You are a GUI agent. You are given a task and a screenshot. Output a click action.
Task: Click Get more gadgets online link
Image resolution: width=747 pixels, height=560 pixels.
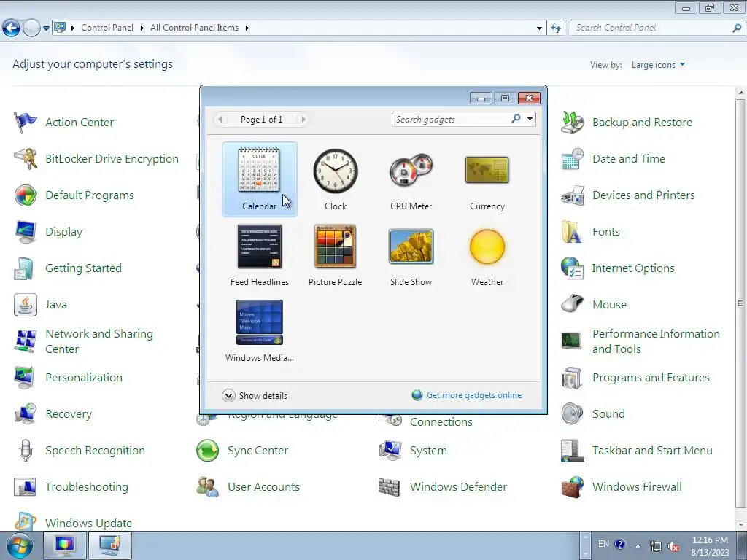(x=474, y=395)
